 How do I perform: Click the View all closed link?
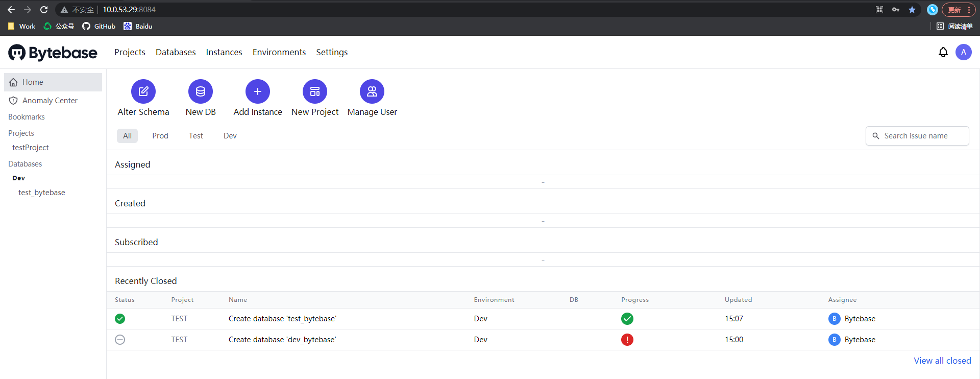(942, 361)
